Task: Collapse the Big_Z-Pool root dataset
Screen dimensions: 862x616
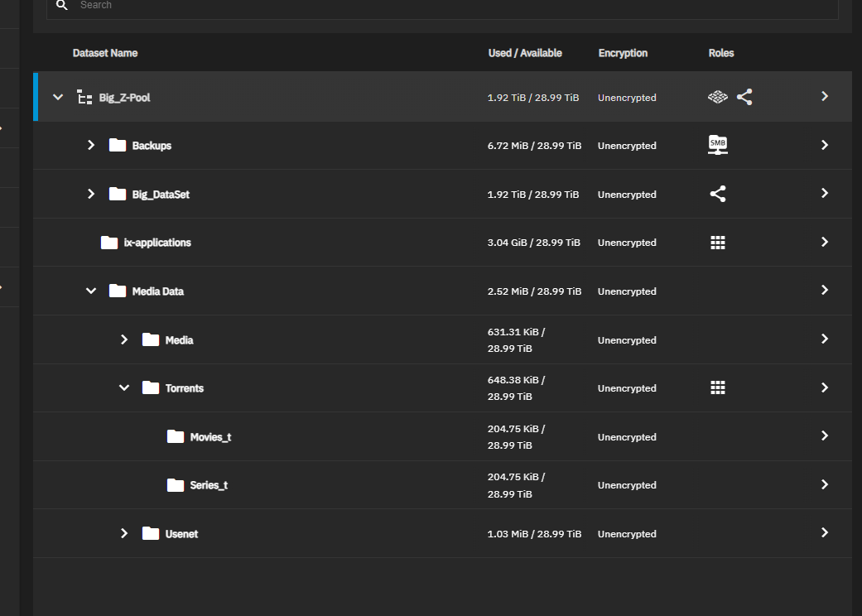Action: coord(58,97)
